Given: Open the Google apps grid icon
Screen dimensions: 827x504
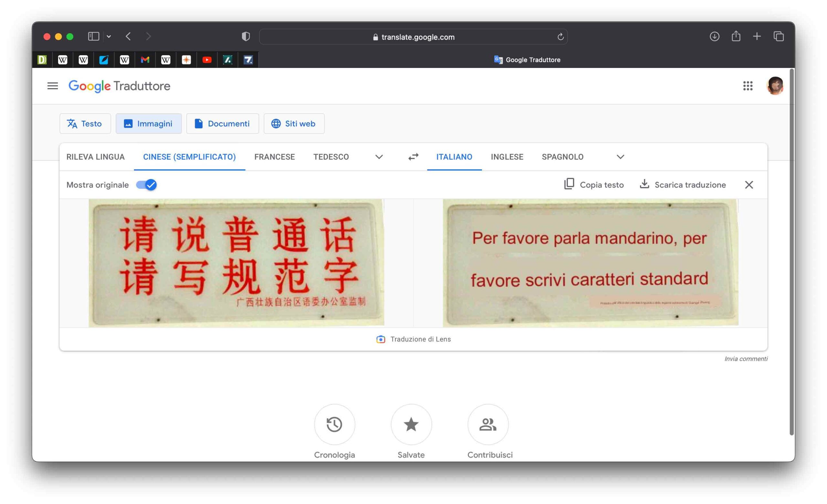Looking at the screenshot, I should pyautogui.click(x=748, y=86).
